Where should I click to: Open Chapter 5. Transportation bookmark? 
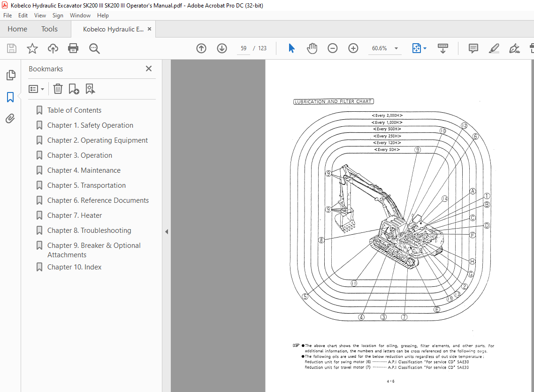tap(86, 185)
